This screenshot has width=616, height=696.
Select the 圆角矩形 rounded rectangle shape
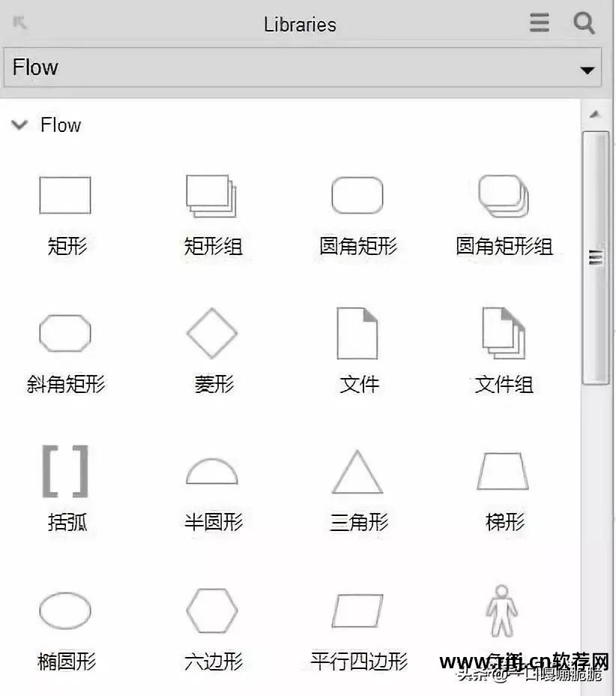[x=357, y=195]
